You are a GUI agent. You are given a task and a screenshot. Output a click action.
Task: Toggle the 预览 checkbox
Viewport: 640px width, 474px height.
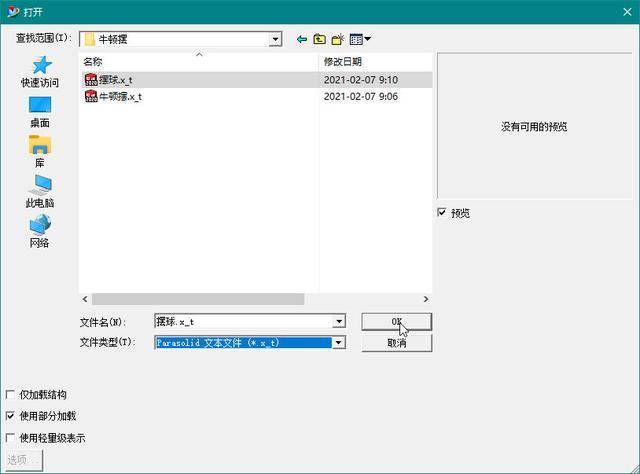point(442,212)
